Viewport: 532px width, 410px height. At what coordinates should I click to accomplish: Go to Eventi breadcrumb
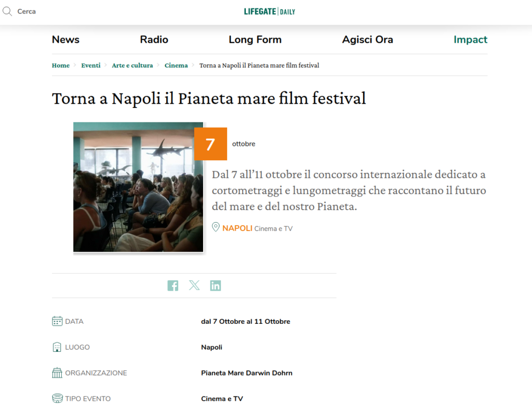[x=90, y=65]
